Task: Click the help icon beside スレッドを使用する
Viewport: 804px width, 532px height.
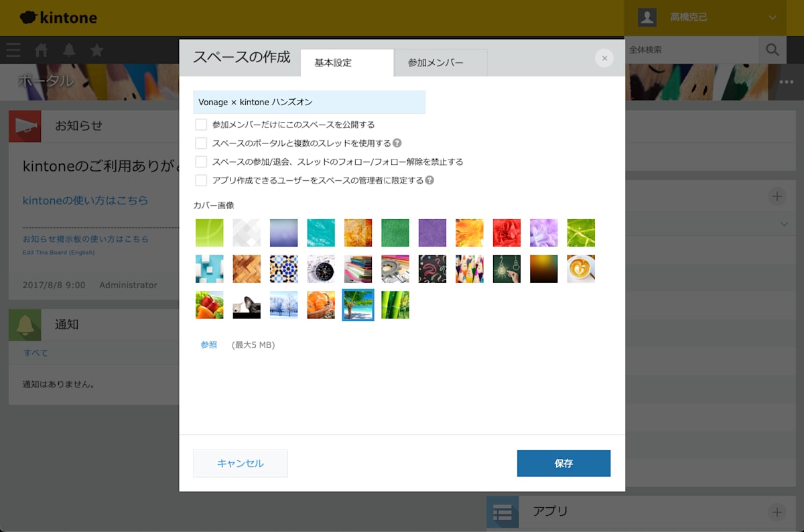Action: pyautogui.click(x=397, y=143)
